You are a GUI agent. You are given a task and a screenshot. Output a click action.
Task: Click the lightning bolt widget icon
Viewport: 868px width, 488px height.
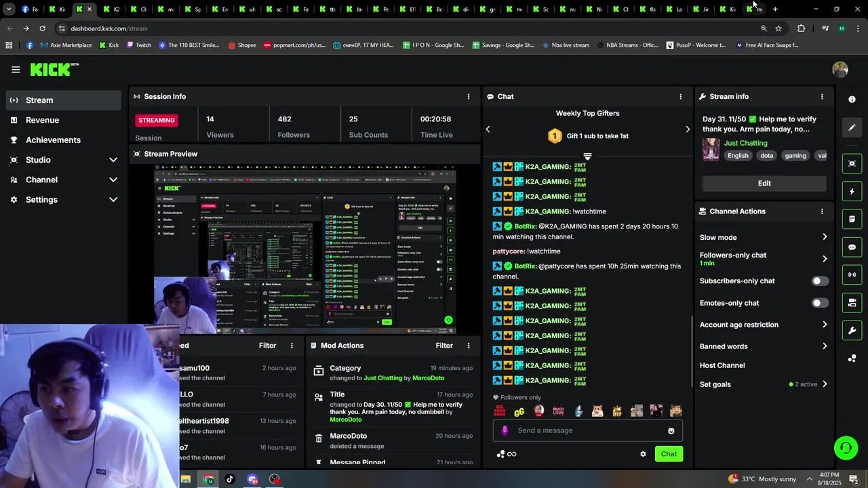[x=852, y=192]
